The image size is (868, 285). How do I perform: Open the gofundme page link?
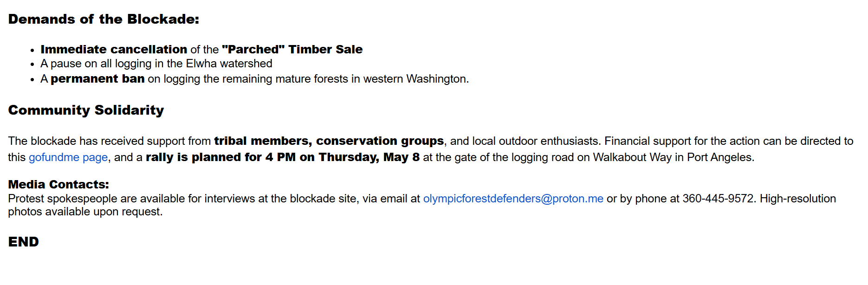(68, 157)
